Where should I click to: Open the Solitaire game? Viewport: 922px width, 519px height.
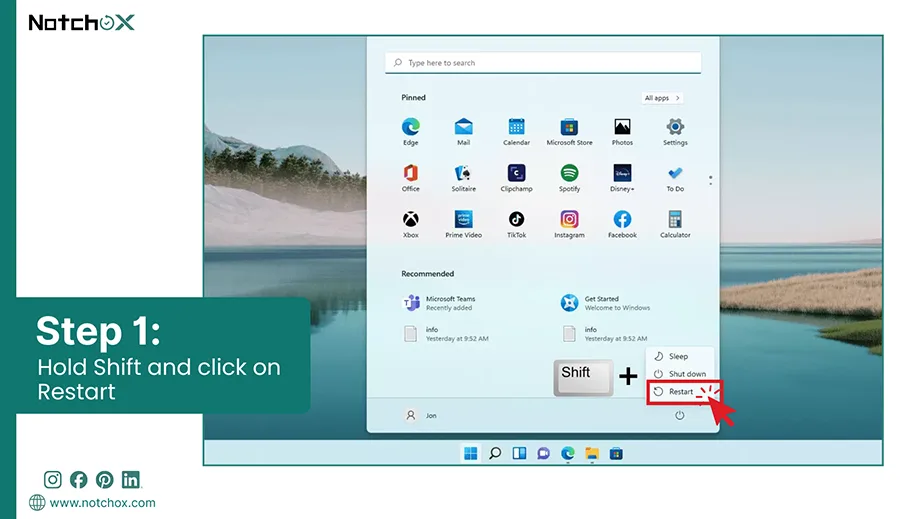pos(463,178)
